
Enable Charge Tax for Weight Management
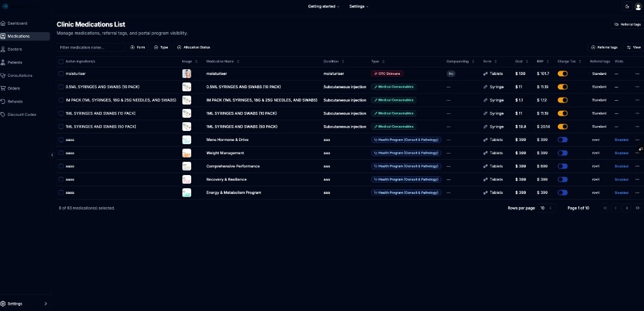coord(562,153)
